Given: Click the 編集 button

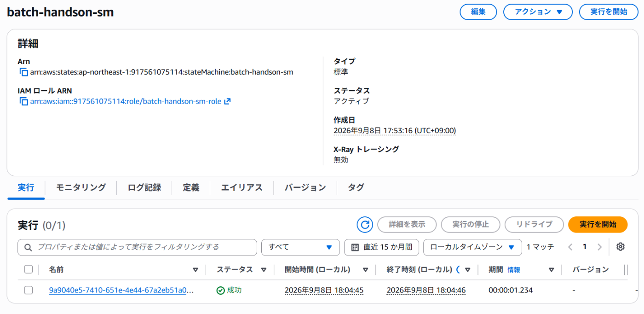Looking at the screenshot, I should point(478,12).
